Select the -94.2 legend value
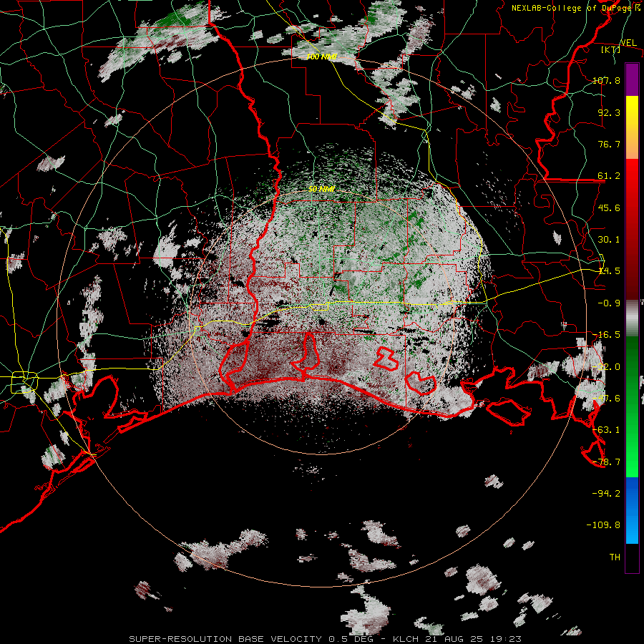The width and height of the screenshot is (644, 644). [x=606, y=494]
